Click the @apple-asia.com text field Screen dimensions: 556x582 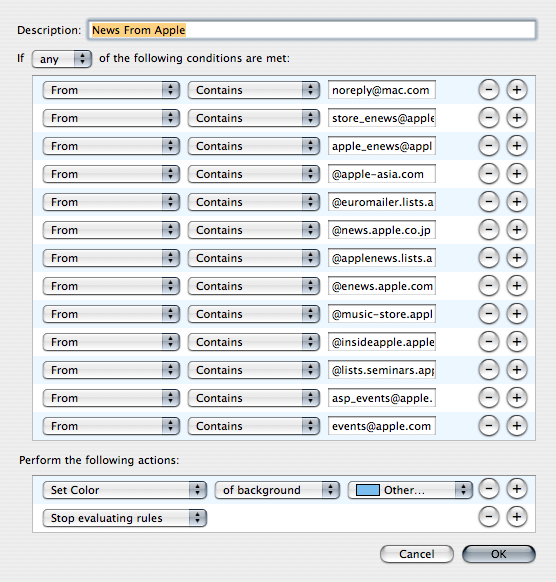pos(382,174)
